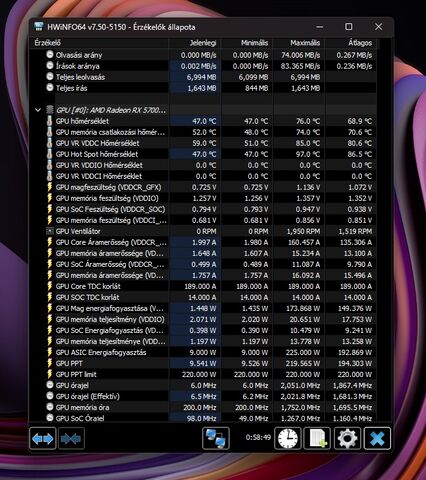This screenshot has width=426, height=480.
Task: Click the Minimális column header
Action: 254,43
